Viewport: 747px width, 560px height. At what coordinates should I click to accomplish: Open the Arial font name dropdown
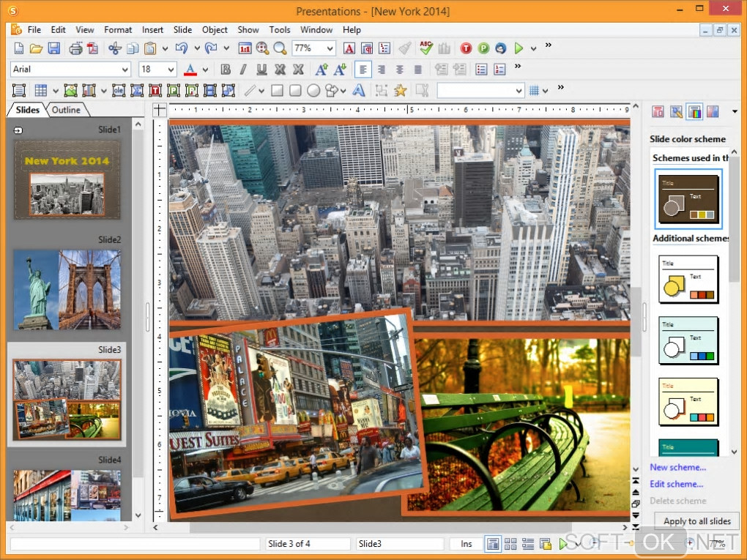pyautogui.click(x=124, y=70)
